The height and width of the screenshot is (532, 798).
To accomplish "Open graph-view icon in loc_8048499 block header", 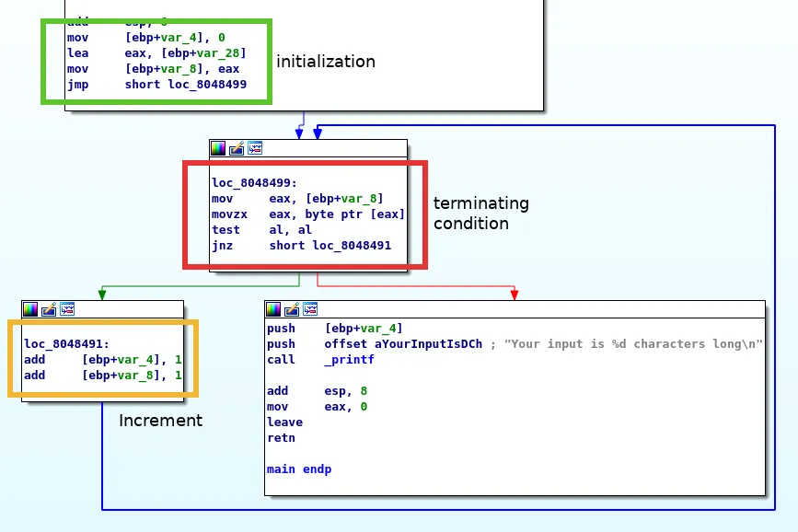I will 254,148.
